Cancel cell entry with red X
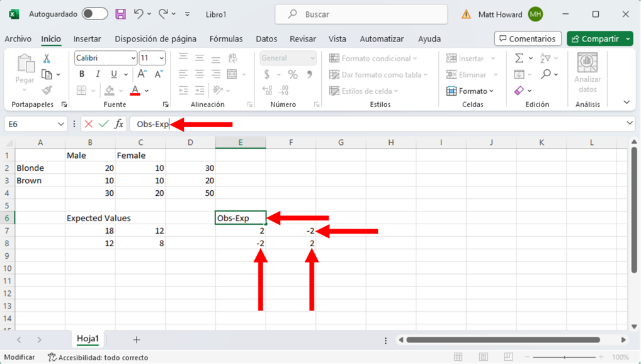The image size is (641, 364). pos(89,124)
